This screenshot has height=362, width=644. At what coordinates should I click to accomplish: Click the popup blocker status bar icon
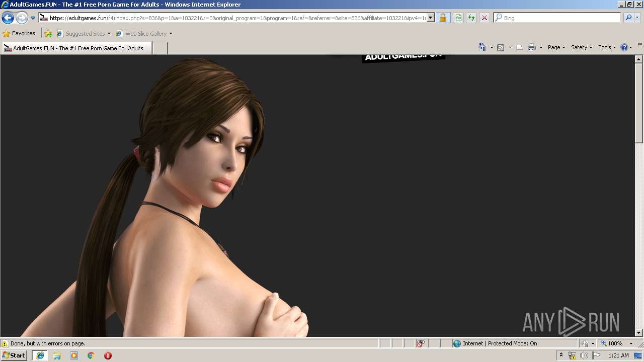pos(421,343)
